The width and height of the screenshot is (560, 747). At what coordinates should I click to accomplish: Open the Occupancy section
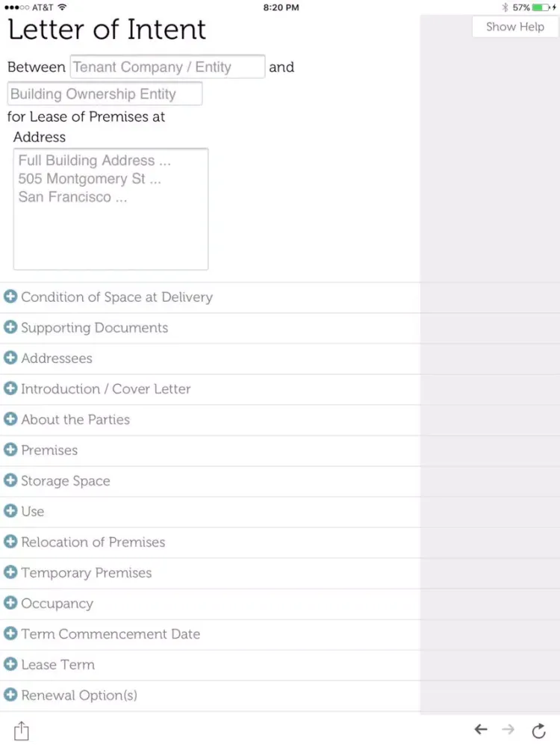coord(210,604)
